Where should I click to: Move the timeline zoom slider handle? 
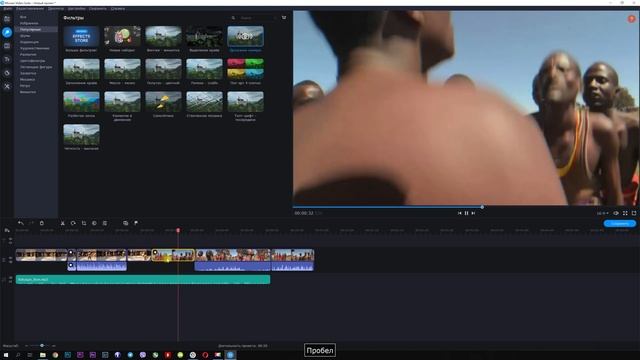tap(42, 346)
